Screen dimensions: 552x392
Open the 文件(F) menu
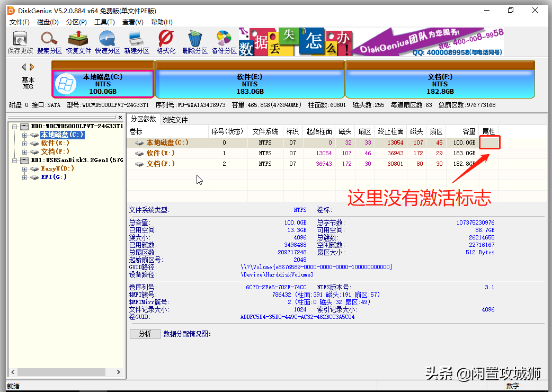[20, 22]
